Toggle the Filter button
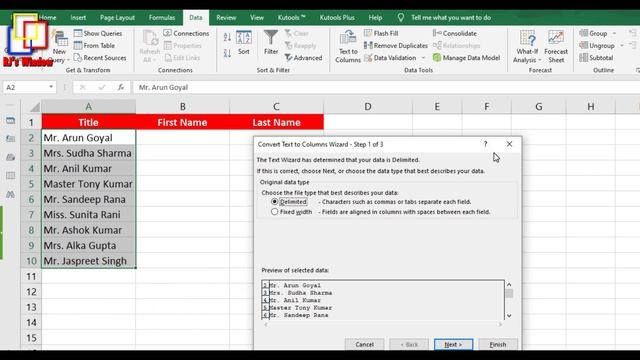The height and width of the screenshot is (360, 640). pyautogui.click(x=271, y=42)
